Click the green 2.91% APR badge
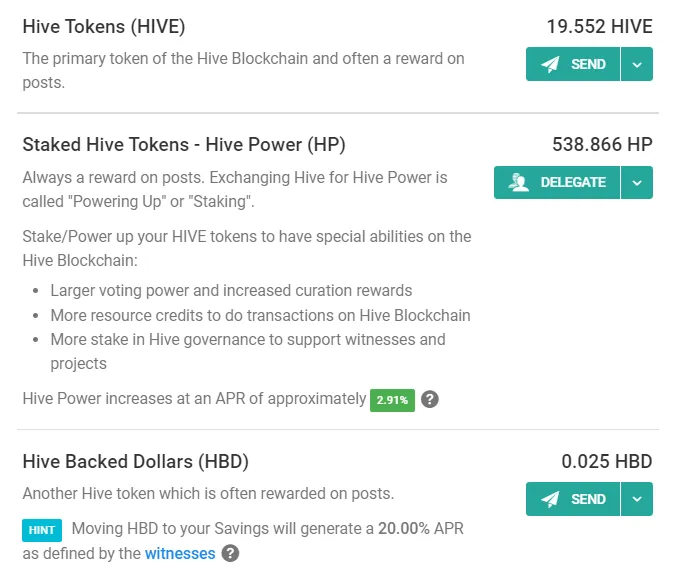 tap(392, 400)
